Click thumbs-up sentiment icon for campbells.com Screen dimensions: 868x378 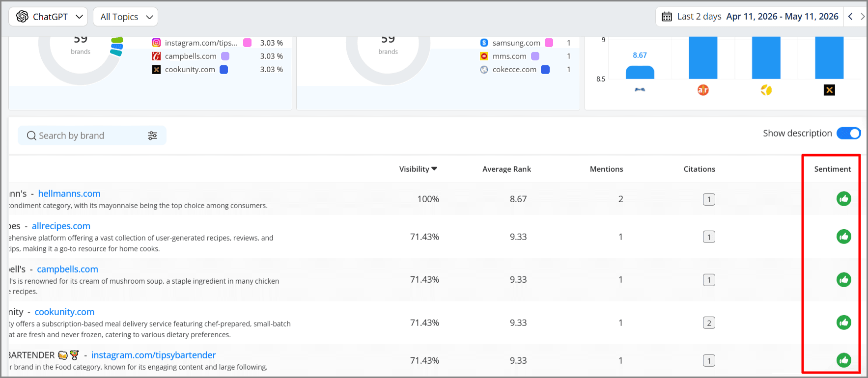(x=844, y=280)
